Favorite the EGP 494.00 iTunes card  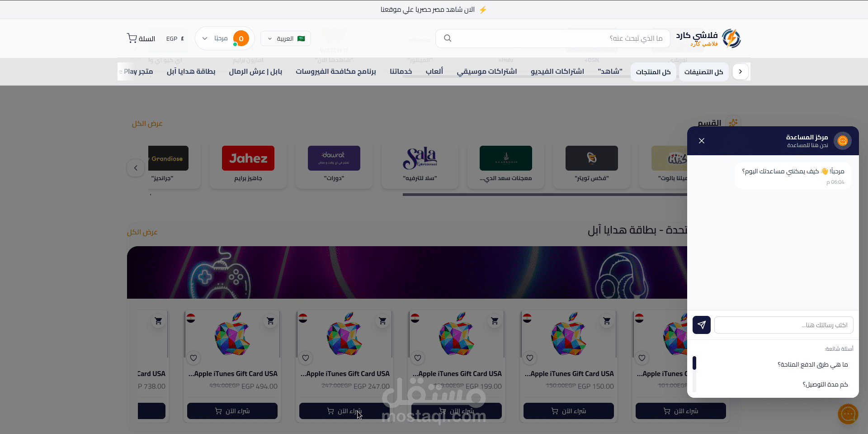click(193, 358)
